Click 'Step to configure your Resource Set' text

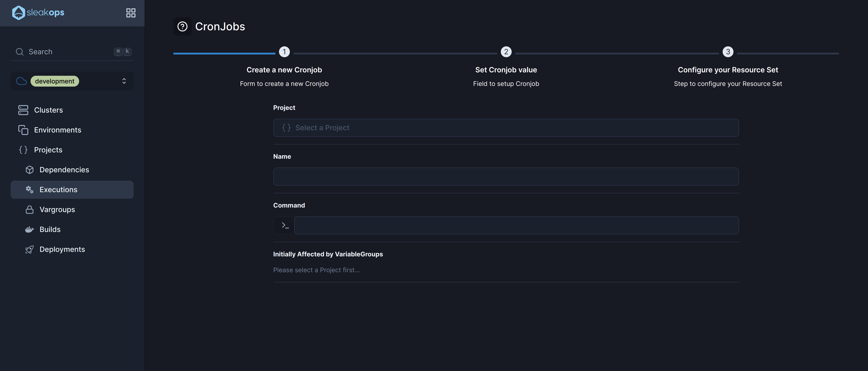pos(728,84)
